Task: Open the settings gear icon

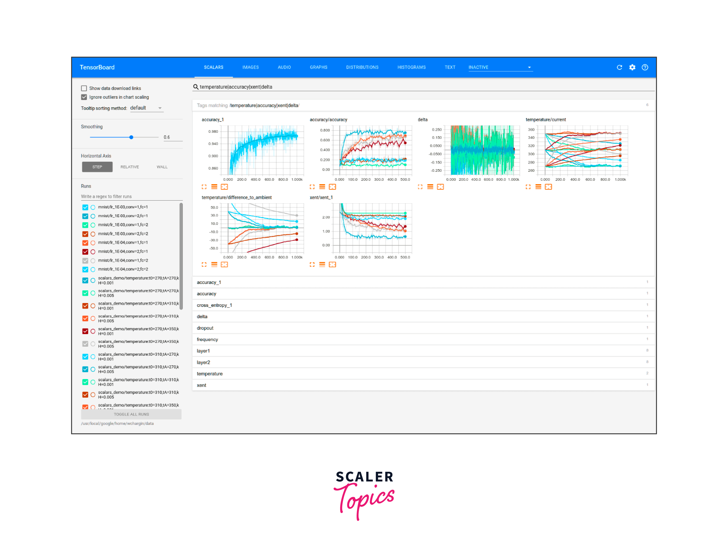Action: point(632,67)
